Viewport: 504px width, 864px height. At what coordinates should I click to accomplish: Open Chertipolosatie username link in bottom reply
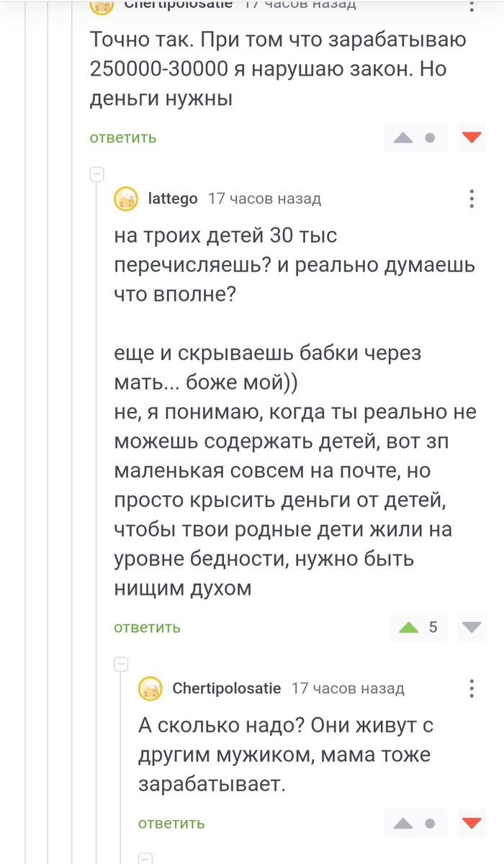(227, 689)
